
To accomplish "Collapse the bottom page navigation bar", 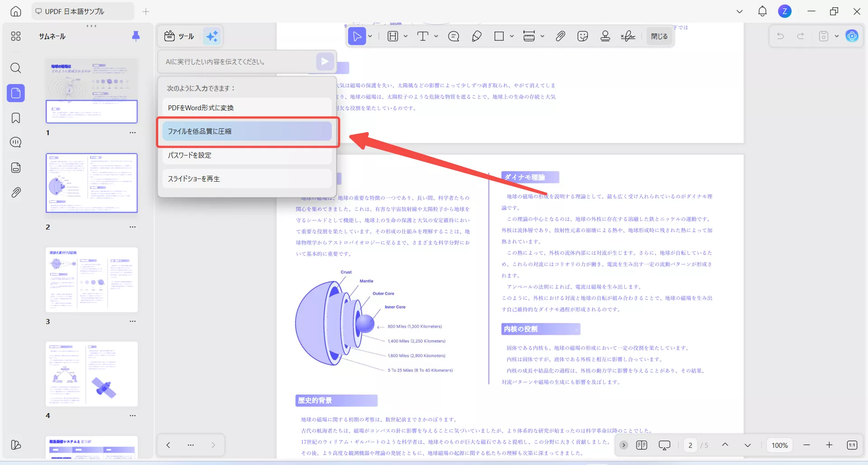I will pos(623,445).
